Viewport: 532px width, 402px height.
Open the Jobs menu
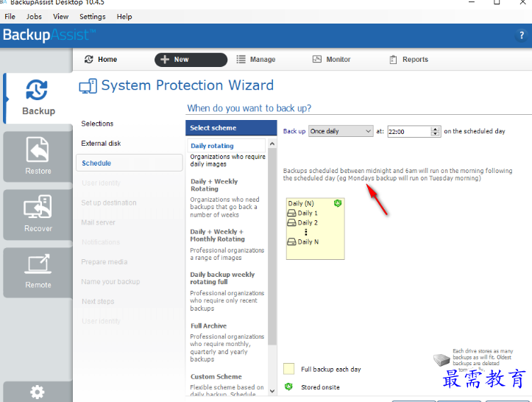coord(34,17)
